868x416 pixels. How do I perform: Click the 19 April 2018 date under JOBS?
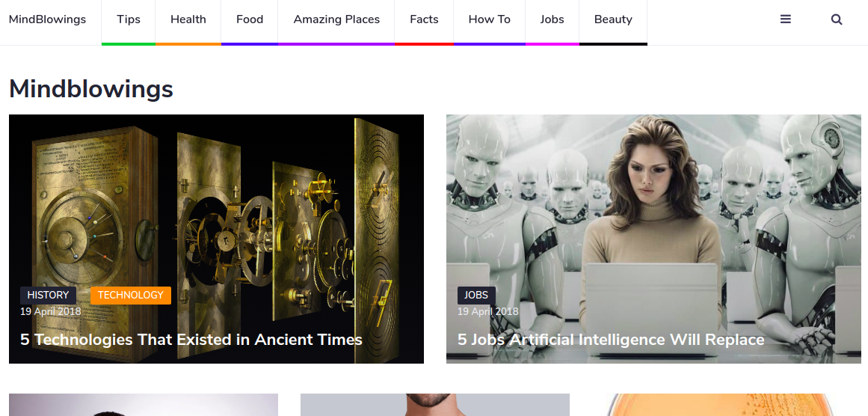coord(487,311)
